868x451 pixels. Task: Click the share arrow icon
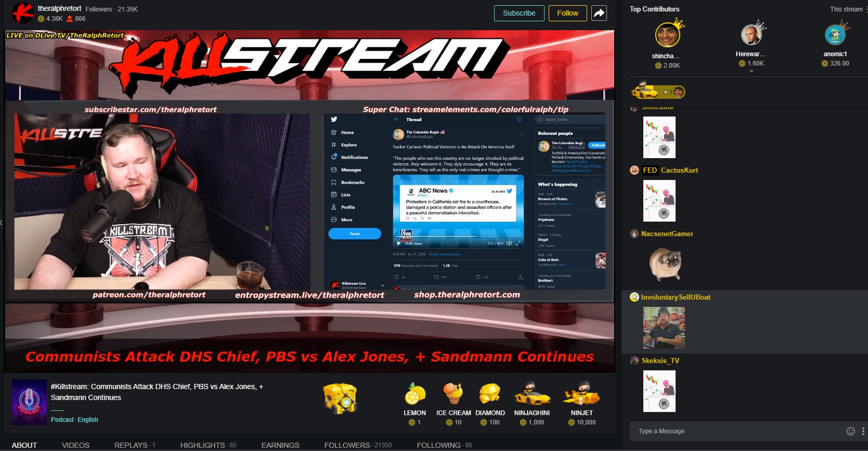click(x=599, y=13)
